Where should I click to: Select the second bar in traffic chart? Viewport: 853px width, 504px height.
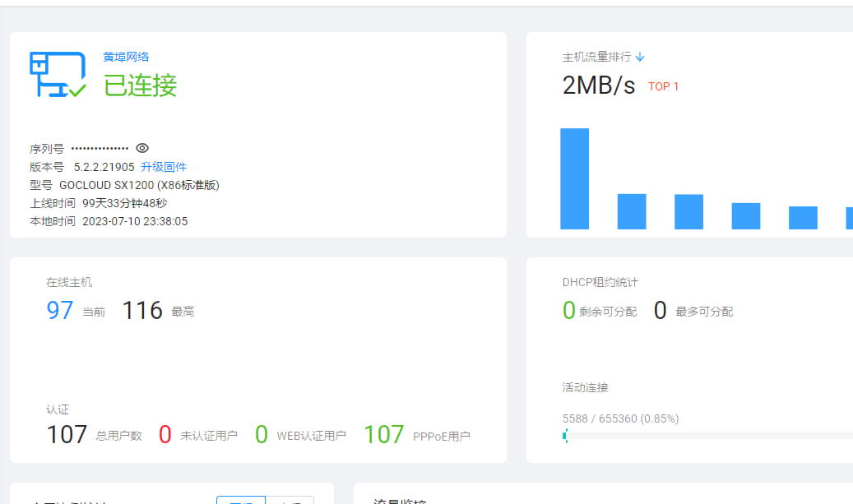[631, 211]
